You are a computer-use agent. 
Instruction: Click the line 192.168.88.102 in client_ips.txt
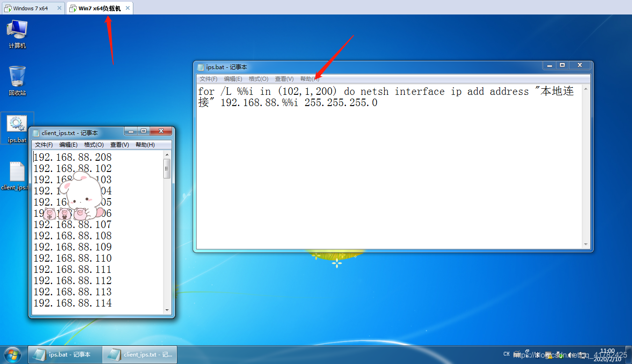click(73, 168)
